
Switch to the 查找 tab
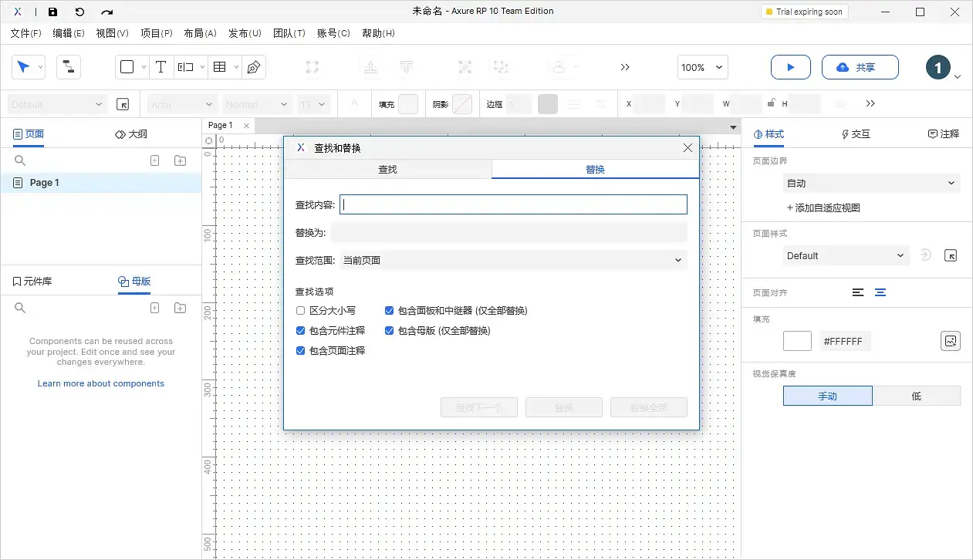pos(388,168)
